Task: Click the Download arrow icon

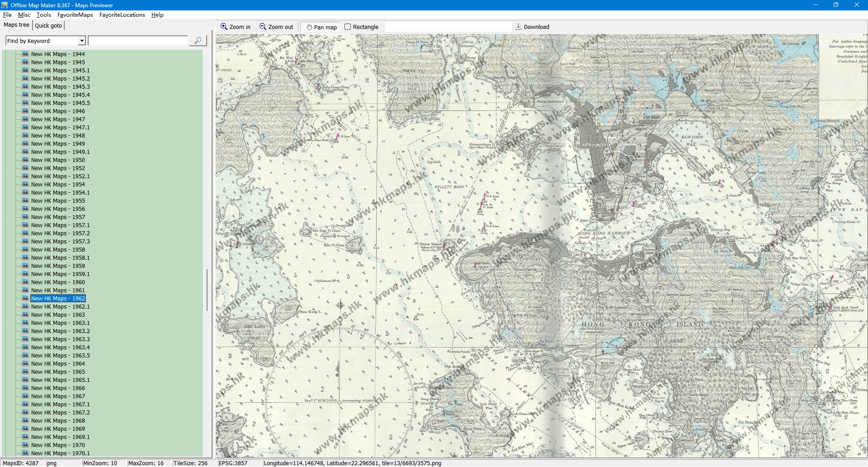Action: pyautogui.click(x=519, y=27)
